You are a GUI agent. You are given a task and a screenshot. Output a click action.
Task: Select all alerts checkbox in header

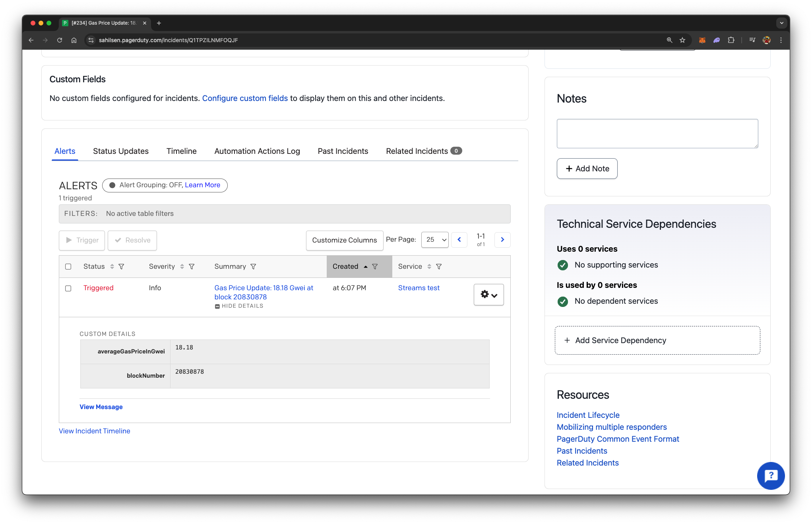[68, 267]
